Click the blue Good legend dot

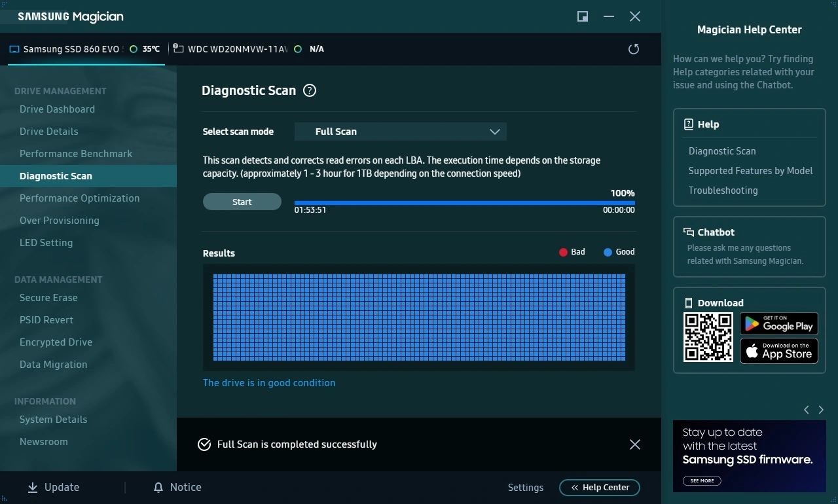[x=608, y=252]
